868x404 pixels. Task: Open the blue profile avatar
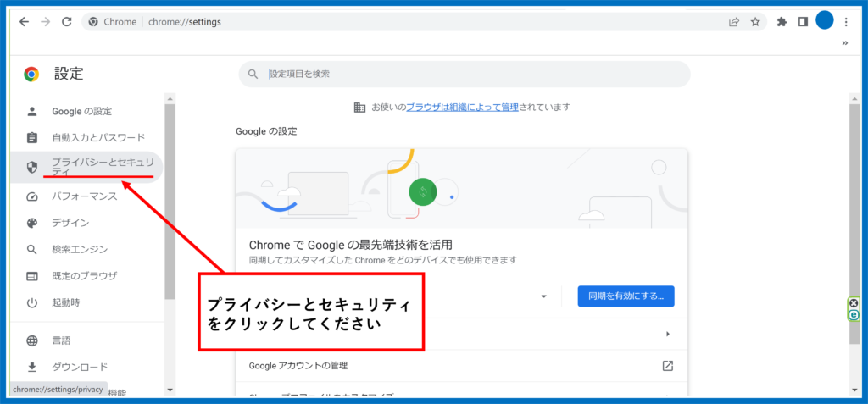[x=824, y=21]
